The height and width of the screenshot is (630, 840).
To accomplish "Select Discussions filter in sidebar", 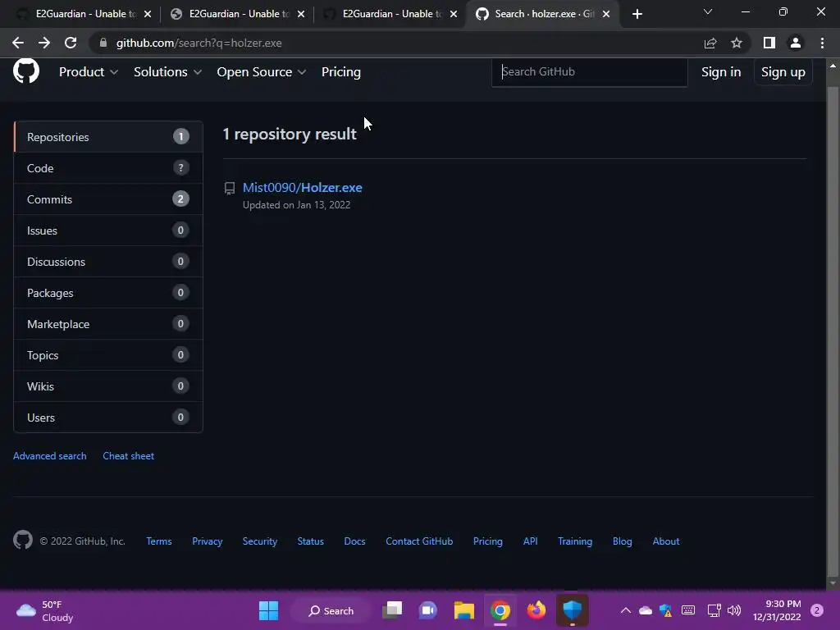I will (108, 262).
